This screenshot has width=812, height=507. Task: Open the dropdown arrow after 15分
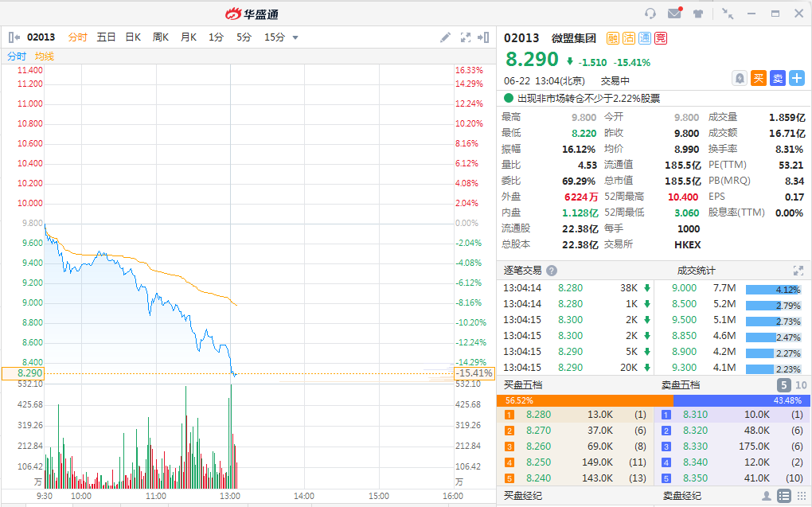coord(295,37)
